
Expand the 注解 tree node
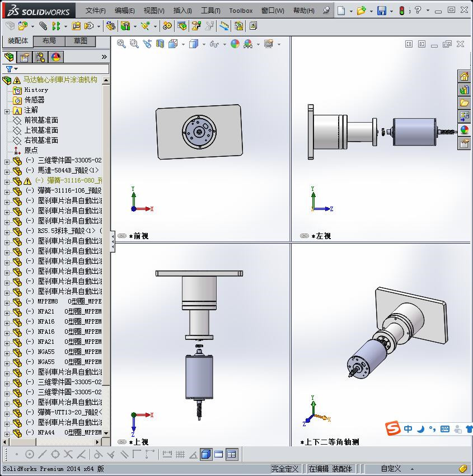pos(7,111)
